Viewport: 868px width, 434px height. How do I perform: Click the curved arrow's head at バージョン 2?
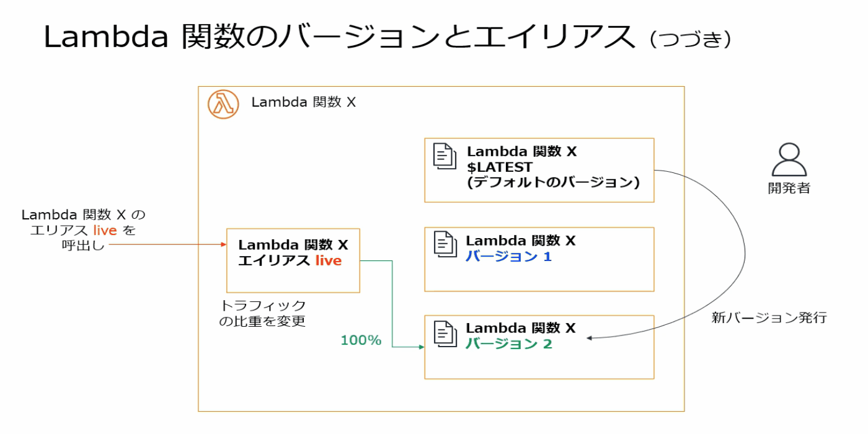tap(590, 338)
